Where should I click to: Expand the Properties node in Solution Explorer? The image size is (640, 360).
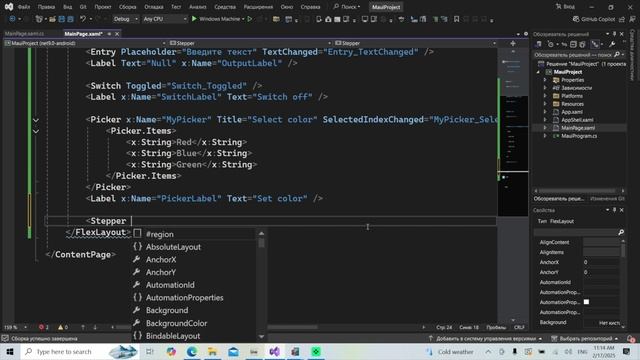[x=545, y=80]
